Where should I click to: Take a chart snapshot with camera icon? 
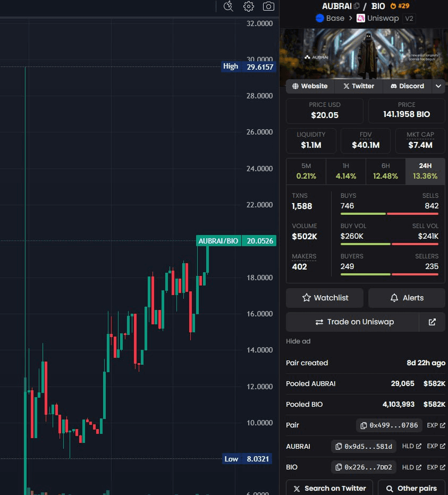pos(268,6)
